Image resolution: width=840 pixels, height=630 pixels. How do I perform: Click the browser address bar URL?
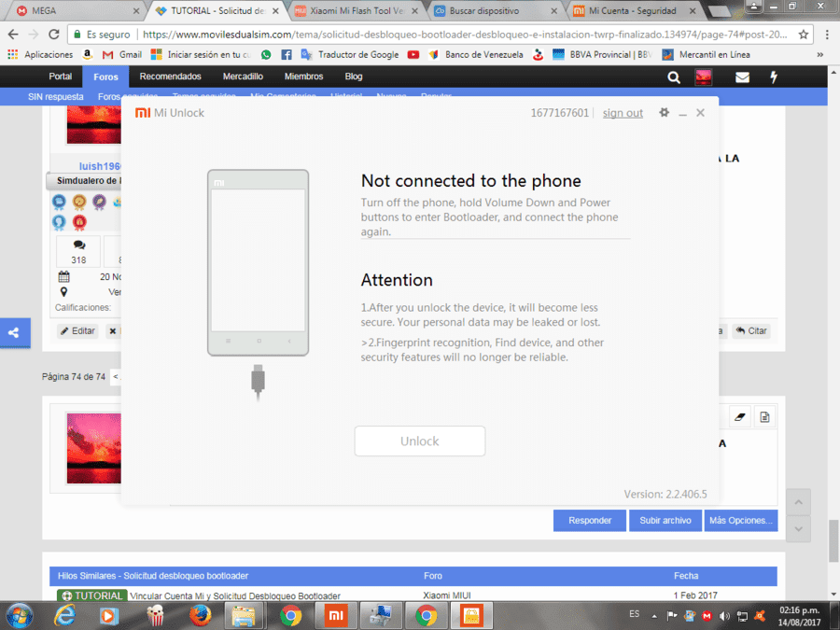(465, 35)
